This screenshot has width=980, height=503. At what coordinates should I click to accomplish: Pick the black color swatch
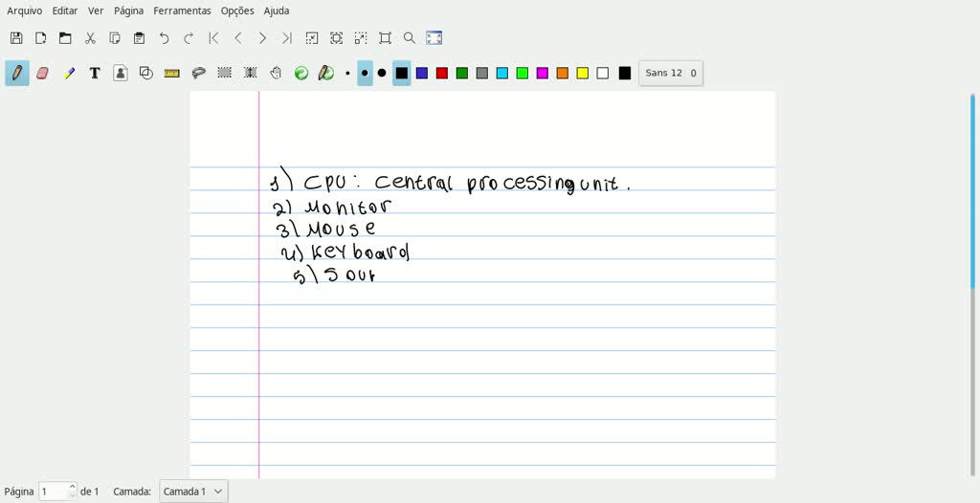click(x=402, y=73)
